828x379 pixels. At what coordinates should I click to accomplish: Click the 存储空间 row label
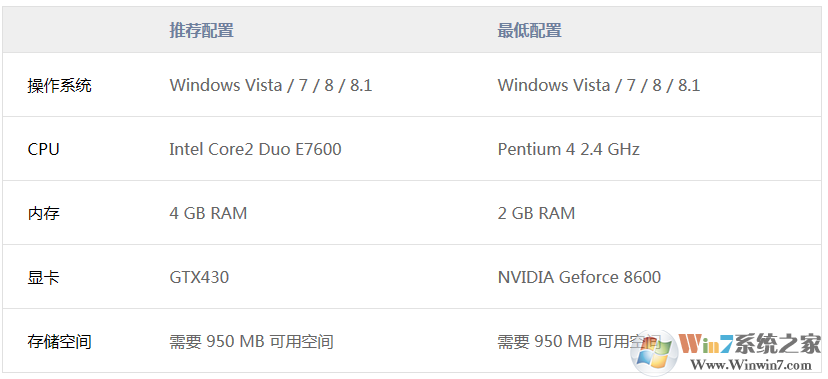(59, 342)
